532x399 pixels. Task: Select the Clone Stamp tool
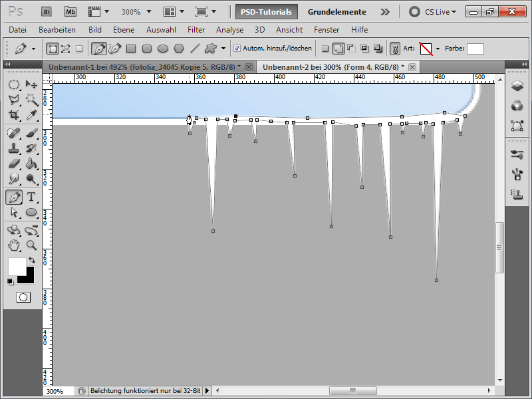(14, 148)
